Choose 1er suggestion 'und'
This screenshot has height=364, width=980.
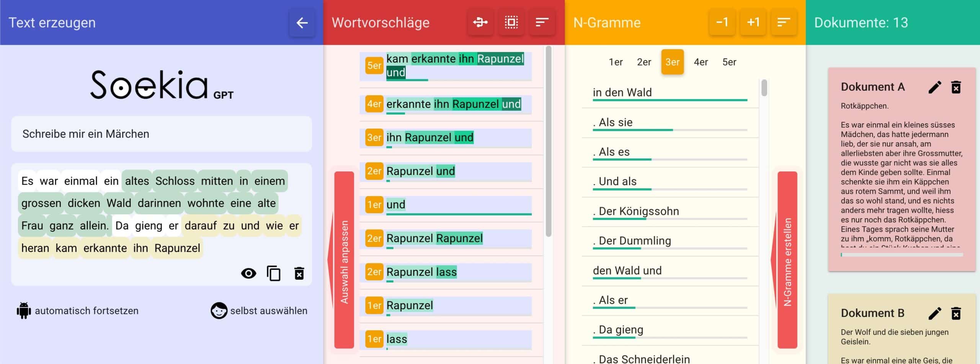pyautogui.click(x=446, y=205)
